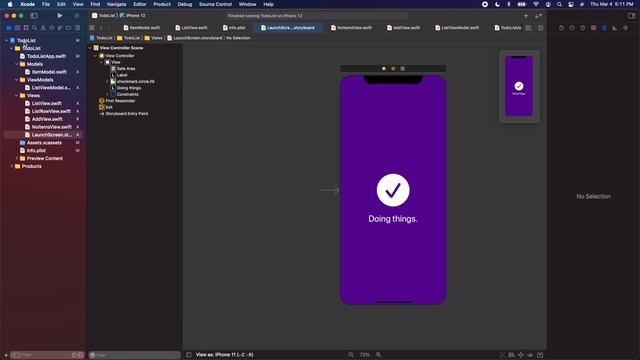The height and width of the screenshot is (360, 640).
Task: Click the code review arrows button
Action: click(538, 16)
